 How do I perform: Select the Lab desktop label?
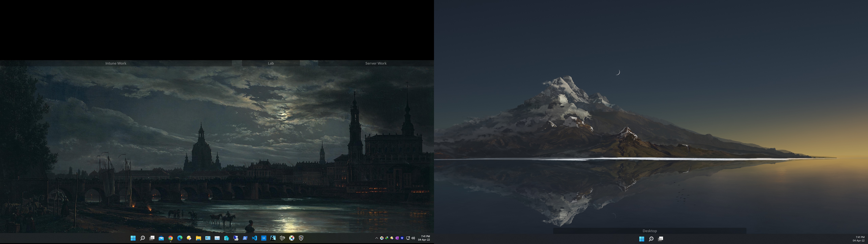point(271,63)
